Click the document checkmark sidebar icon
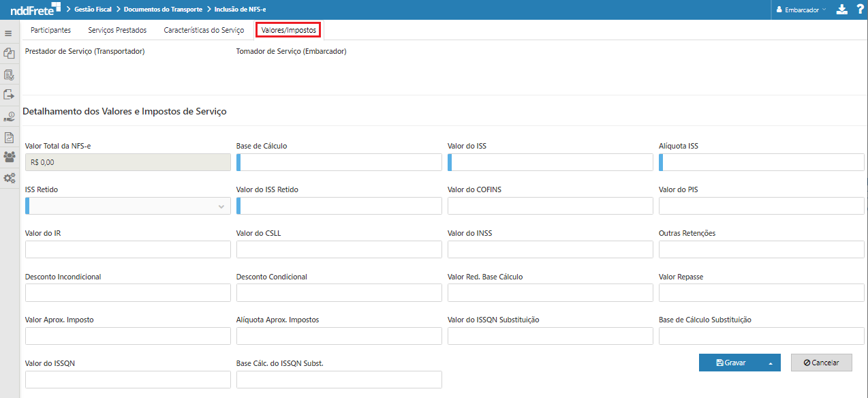Viewport: 868px width, 398px height. pos(9,74)
